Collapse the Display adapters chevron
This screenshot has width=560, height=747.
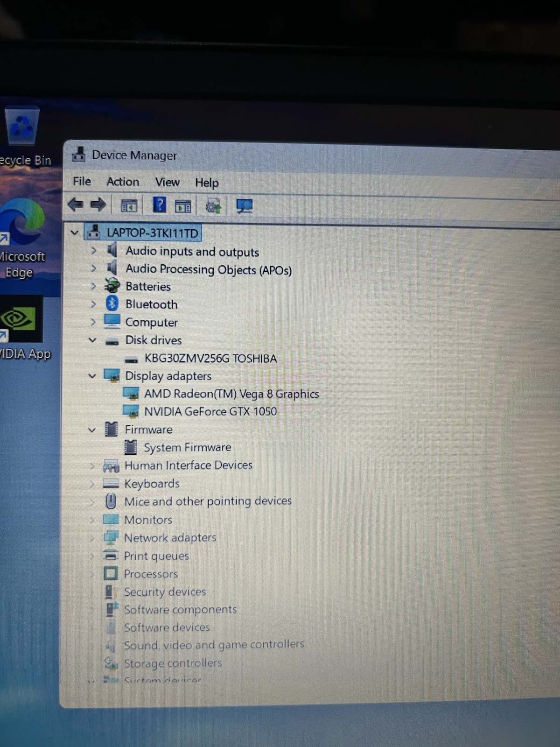coord(92,375)
